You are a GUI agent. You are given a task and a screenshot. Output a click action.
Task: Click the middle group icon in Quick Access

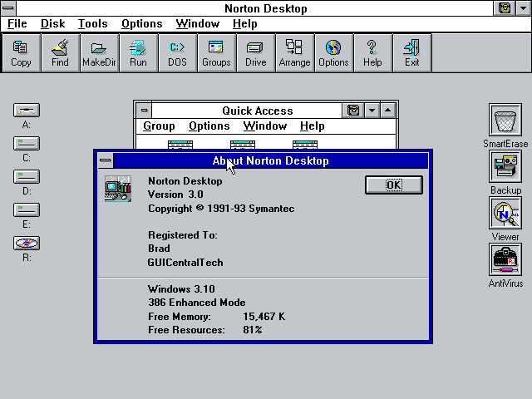(x=243, y=145)
